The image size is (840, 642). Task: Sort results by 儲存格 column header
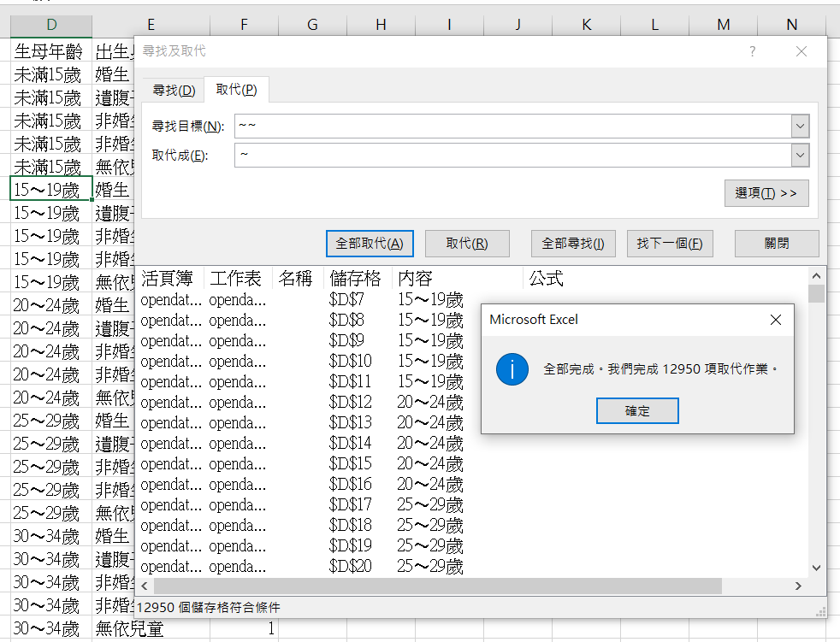point(356,279)
